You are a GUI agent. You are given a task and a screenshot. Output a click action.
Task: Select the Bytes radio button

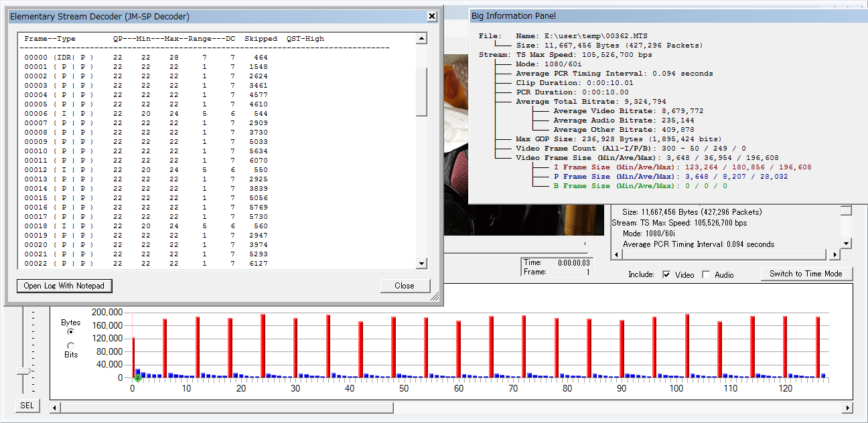(x=71, y=331)
